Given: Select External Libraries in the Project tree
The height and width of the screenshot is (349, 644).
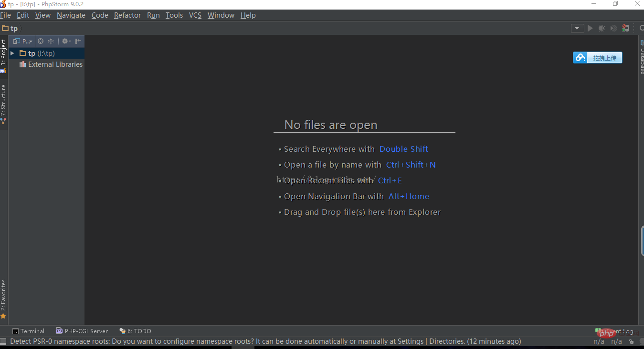Looking at the screenshot, I should pos(54,64).
